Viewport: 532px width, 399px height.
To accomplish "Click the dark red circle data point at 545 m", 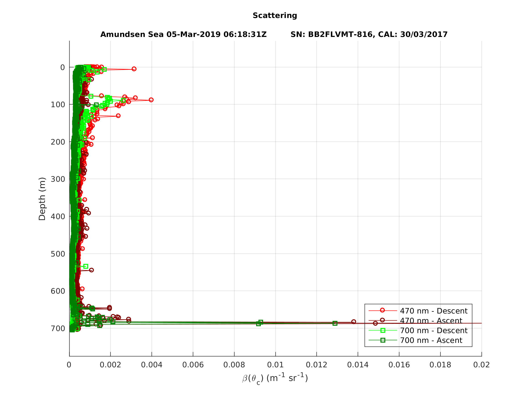I will (91, 270).
